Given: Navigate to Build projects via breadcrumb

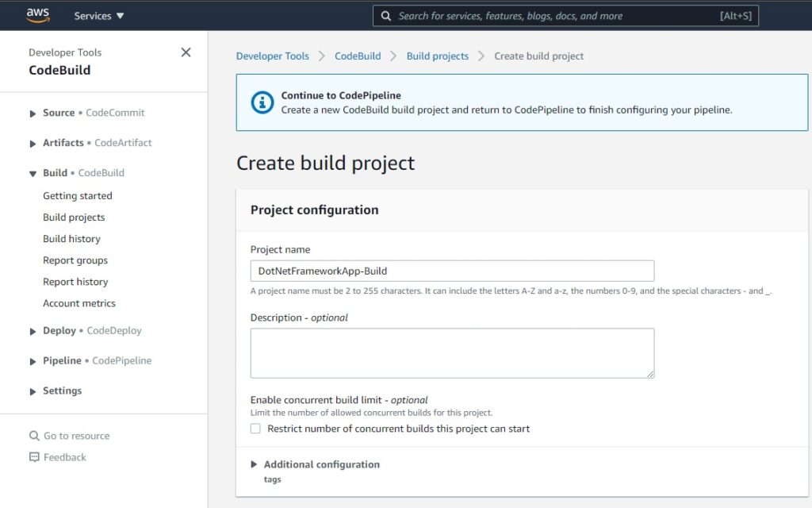Looking at the screenshot, I should pyautogui.click(x=438, y=56).
